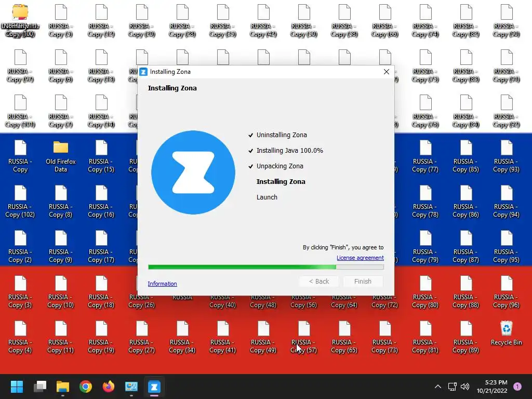Click the large Zona logo
The height and width of the screenshot is (399, 532).
[193, 172]
